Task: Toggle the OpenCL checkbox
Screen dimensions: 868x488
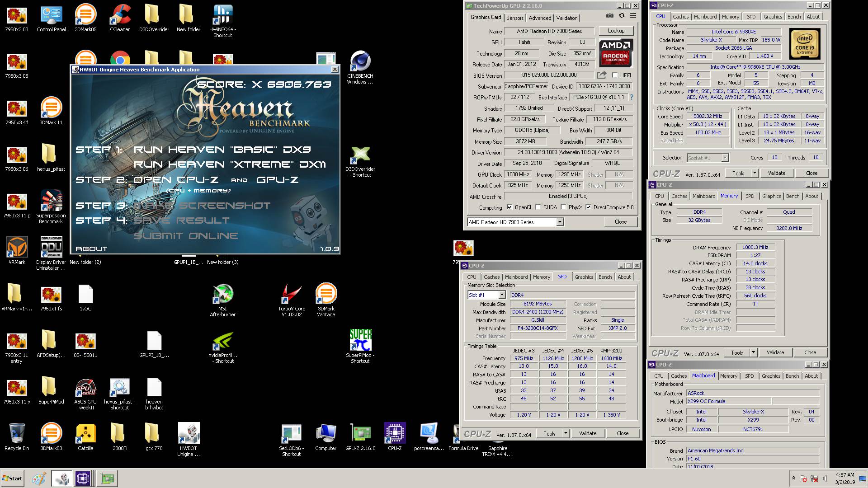Action: click(509, 207)
